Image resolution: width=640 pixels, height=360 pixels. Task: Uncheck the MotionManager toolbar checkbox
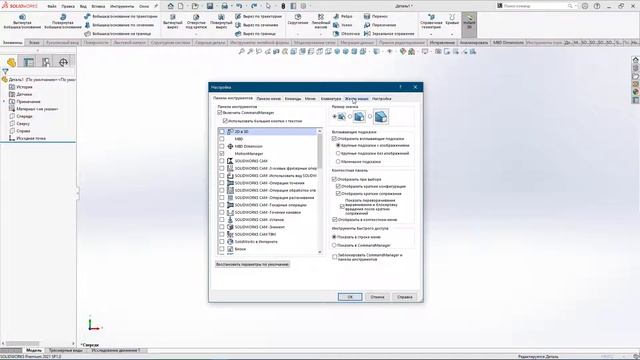[x=222, y=153]
